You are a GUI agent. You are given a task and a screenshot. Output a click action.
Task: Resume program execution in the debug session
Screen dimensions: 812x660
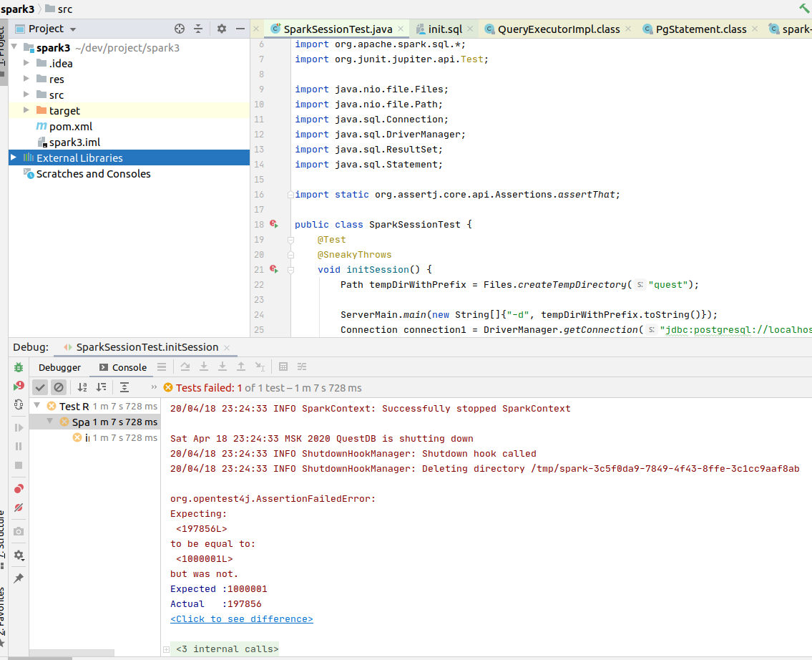click(18, 428)
